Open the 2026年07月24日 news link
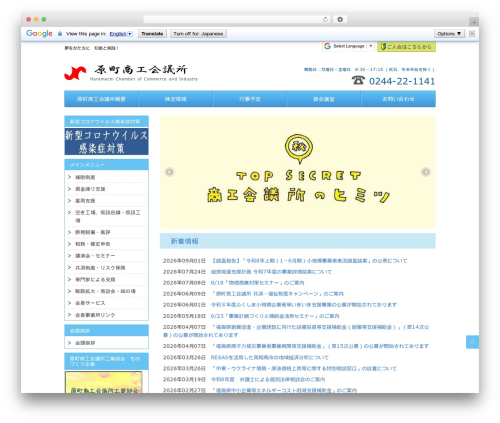Image resolution: width=500 pixels, height=423 pixels. (271, 272)
